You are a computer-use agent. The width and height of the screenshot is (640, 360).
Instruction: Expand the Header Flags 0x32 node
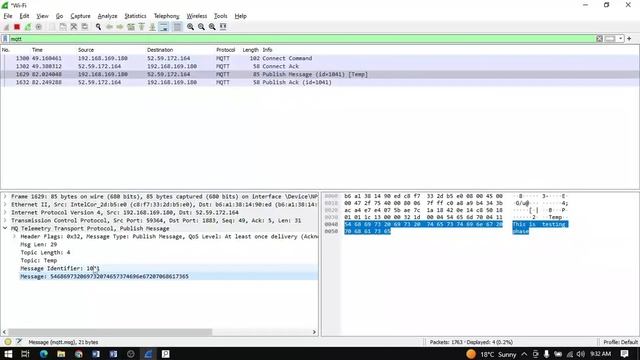tap(15, 236)
